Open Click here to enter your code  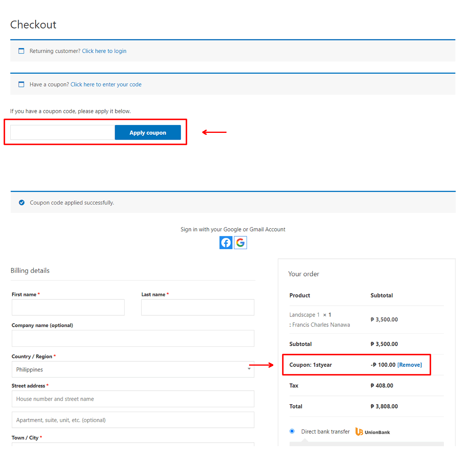pos(106,84)
